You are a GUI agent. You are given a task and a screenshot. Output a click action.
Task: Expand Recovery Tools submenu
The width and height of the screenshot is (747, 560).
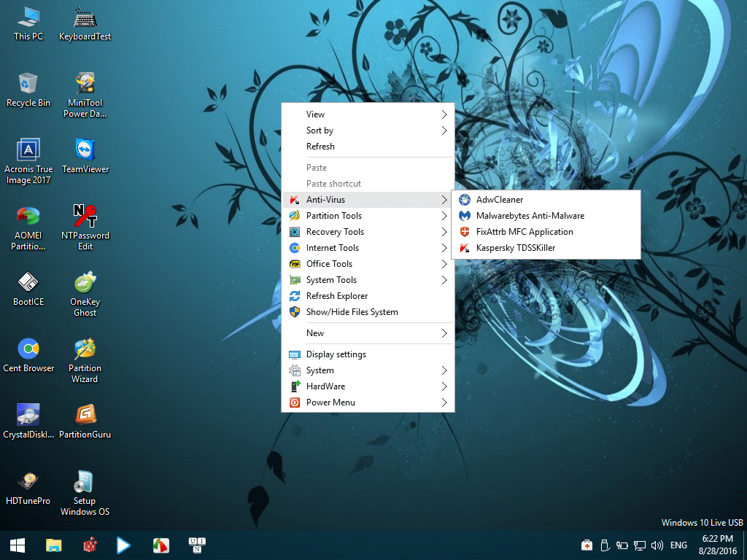[368, 232]
